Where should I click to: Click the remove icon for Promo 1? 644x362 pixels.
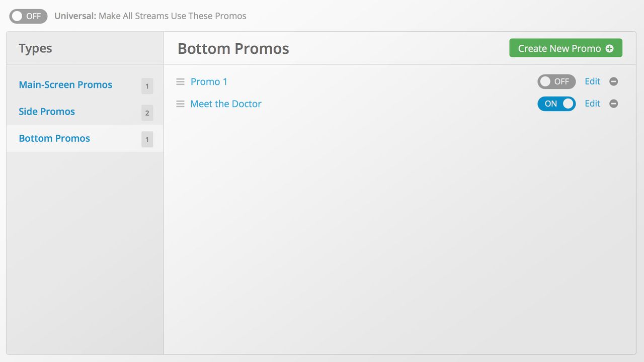[x=613, y=81]
